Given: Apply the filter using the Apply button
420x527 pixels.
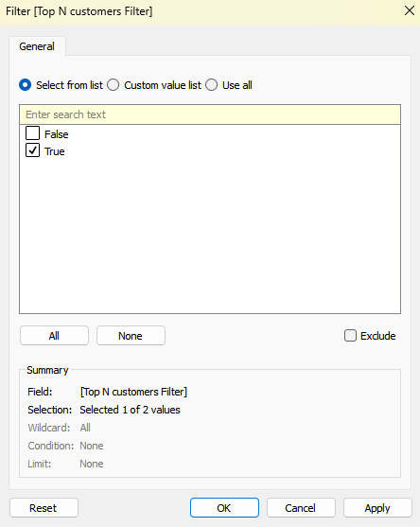Looking at the screenshot, I should (377, 507).
